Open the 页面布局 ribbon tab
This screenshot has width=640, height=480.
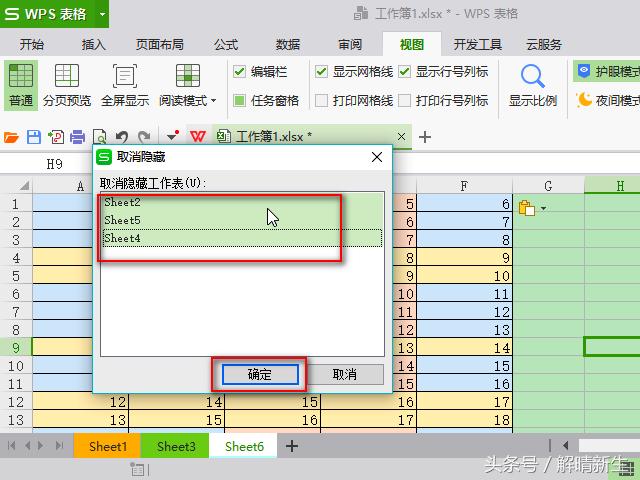160,44
